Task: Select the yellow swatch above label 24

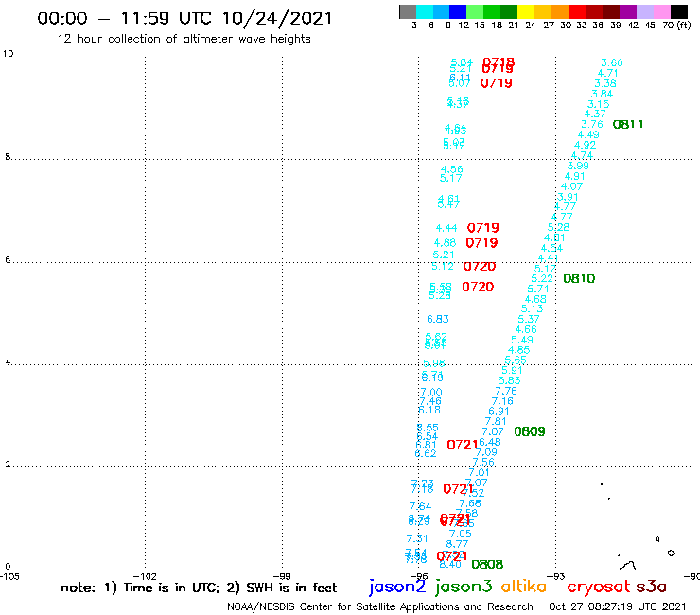Action: click(x=526, y=11)
